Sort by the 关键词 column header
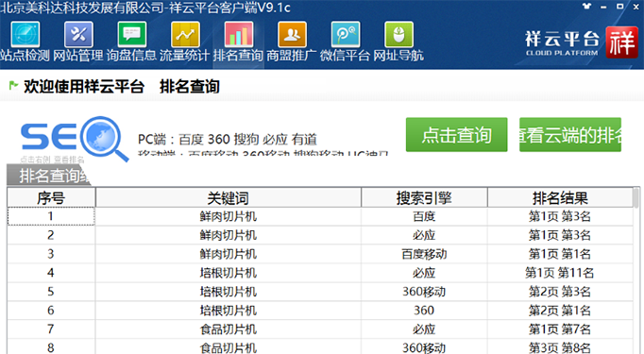Image resolution: width=644 pixels, height=354 pixels. click(229, 198)
